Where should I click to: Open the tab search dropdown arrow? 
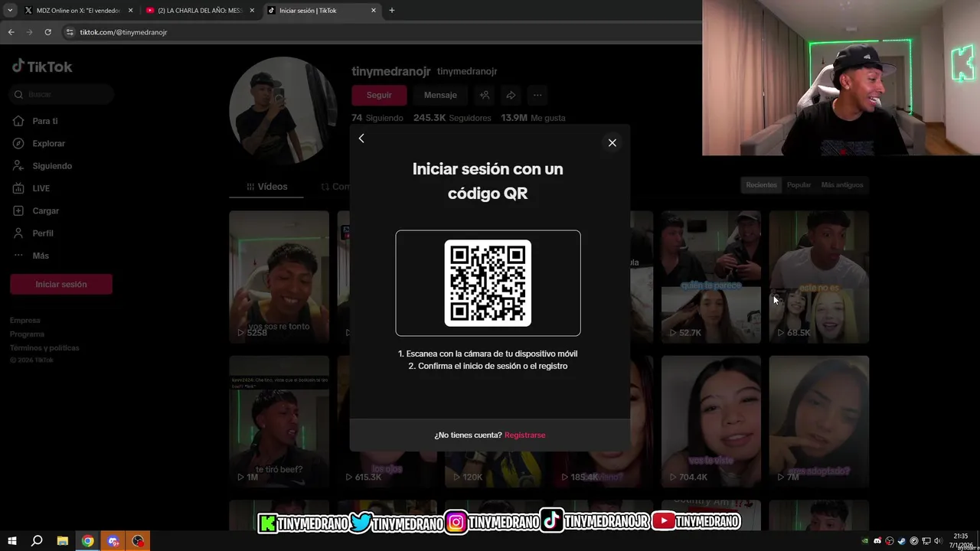9,11
